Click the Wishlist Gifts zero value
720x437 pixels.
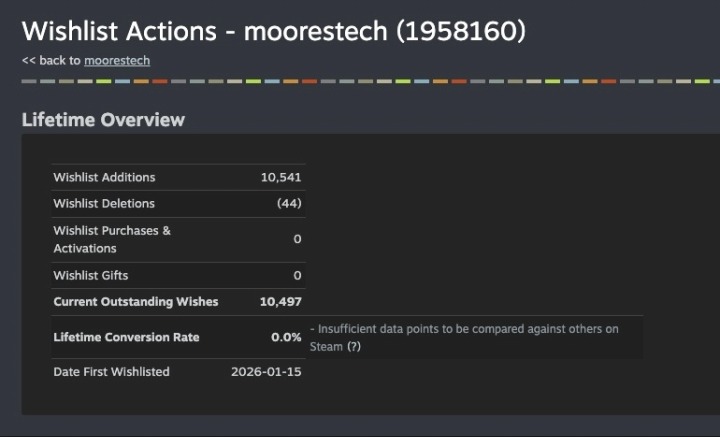click(x=297, y=275)
